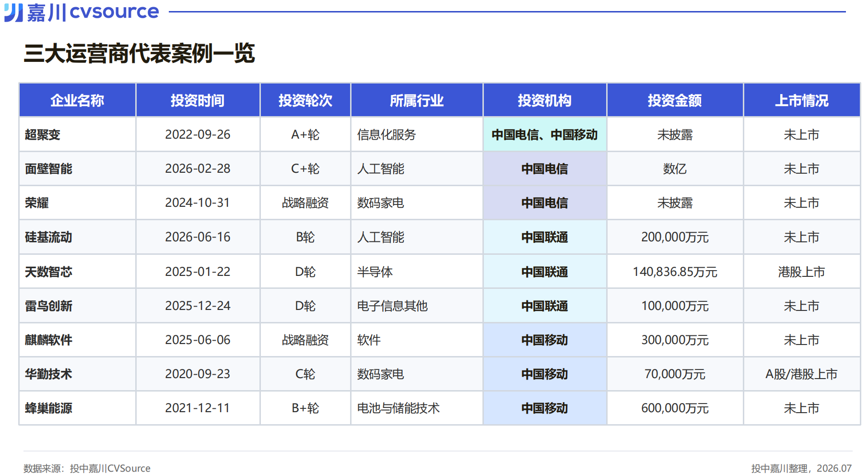The width and height of the screenshot is (868, 476).
Task: Click investor cell 中国电信、中国移动
Action: 545,135
